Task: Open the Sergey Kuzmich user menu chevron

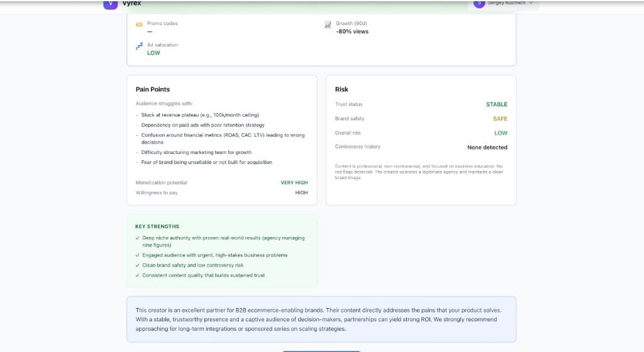Action: pyautogui.click(x=531, y=3)
